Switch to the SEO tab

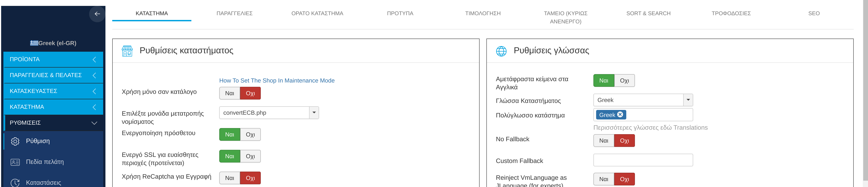point(813,13)
